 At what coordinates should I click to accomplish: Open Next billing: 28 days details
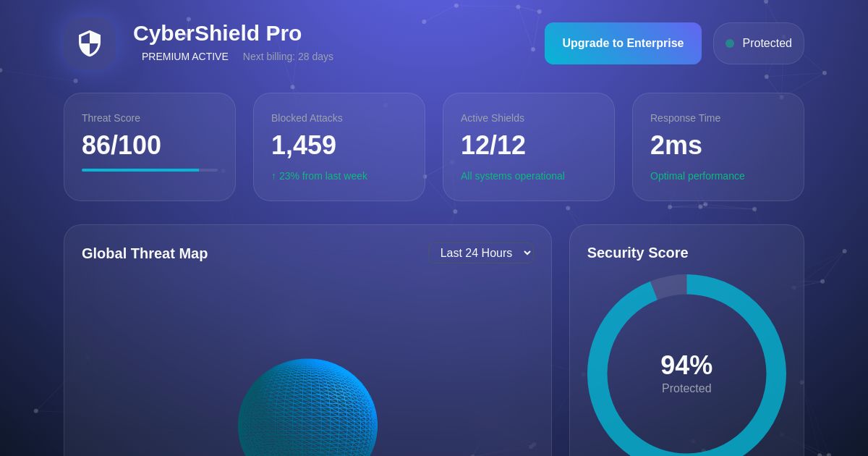(x=288, y=56)
